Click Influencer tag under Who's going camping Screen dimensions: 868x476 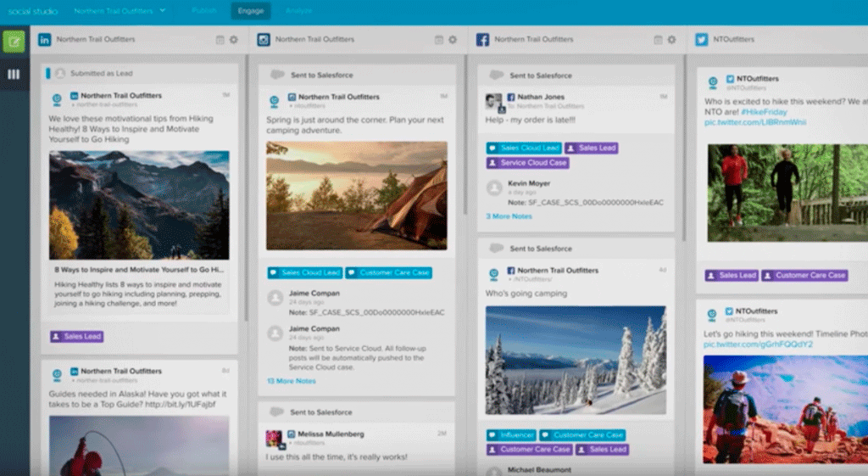(x=512, y=435)
